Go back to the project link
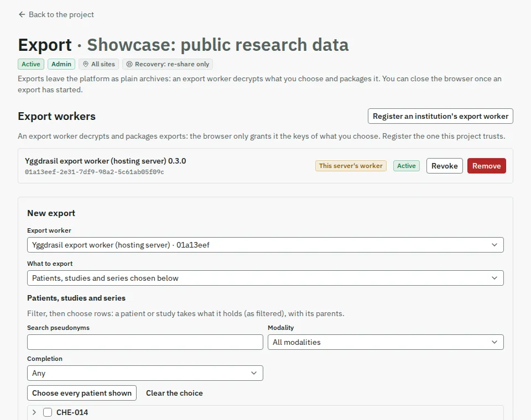The image size is (531, 420). (x=56, y=14)
